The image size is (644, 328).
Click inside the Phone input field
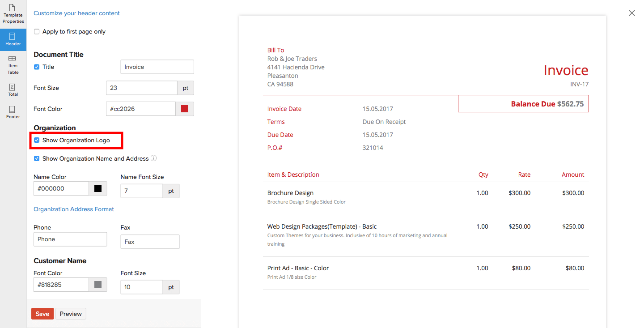70,239
